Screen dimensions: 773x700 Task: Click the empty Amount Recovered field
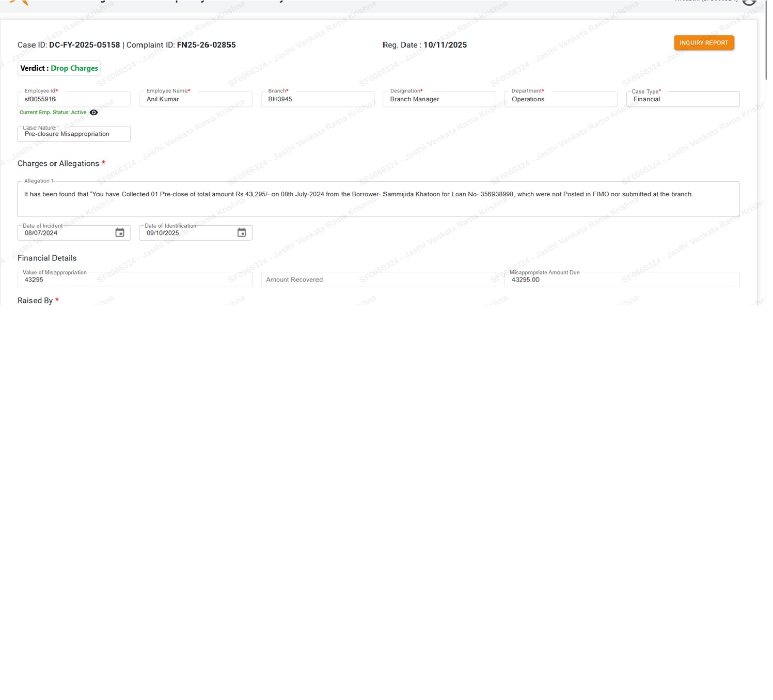378,280
